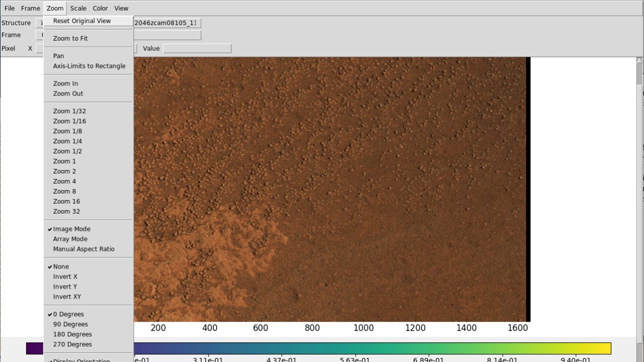
Task: Enable Array Mode
Action: [70, 239]
